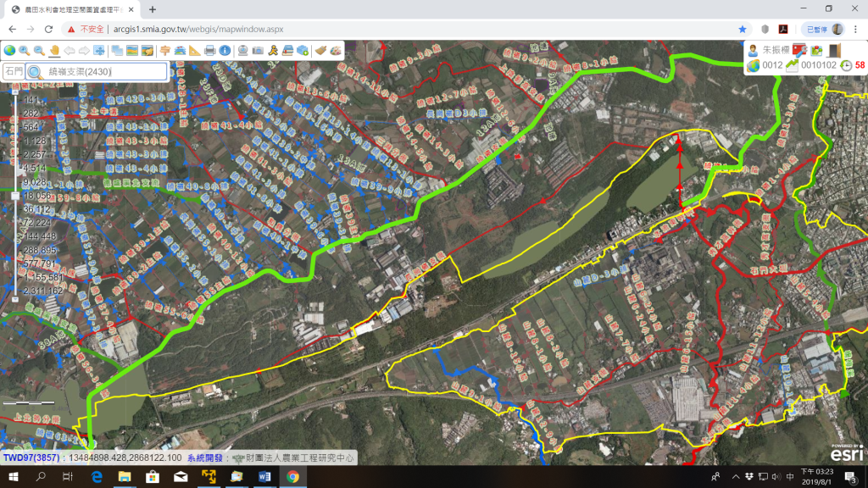Image resolution: width=868 pixels, height=488 pixels.
Task: Activate the pan hand tool
Action: 54,50
